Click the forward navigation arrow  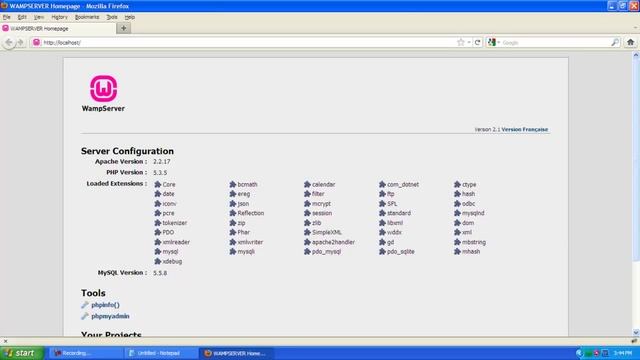tap(20, 42)
